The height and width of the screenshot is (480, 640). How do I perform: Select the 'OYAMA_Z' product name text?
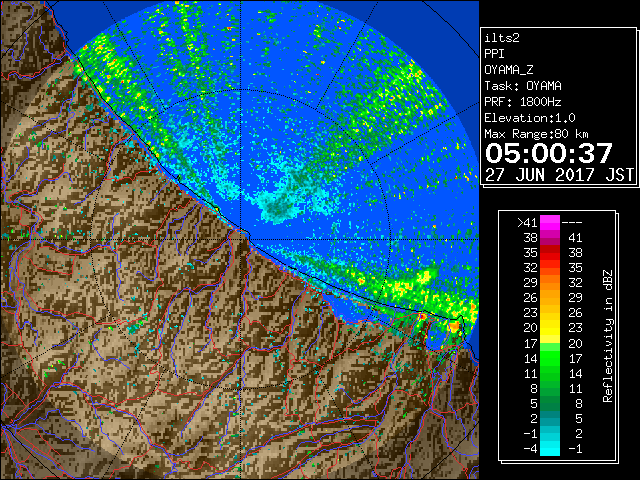click(509, 70)
